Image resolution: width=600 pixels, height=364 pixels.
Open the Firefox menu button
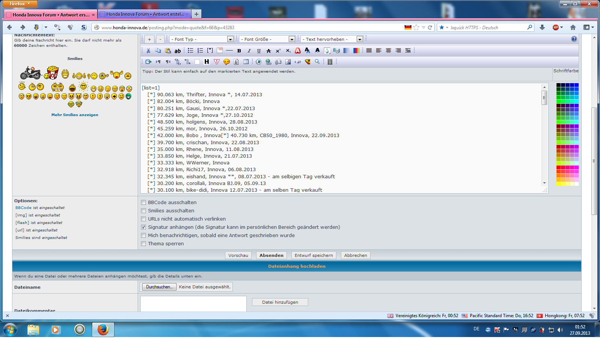click(20, 4)
